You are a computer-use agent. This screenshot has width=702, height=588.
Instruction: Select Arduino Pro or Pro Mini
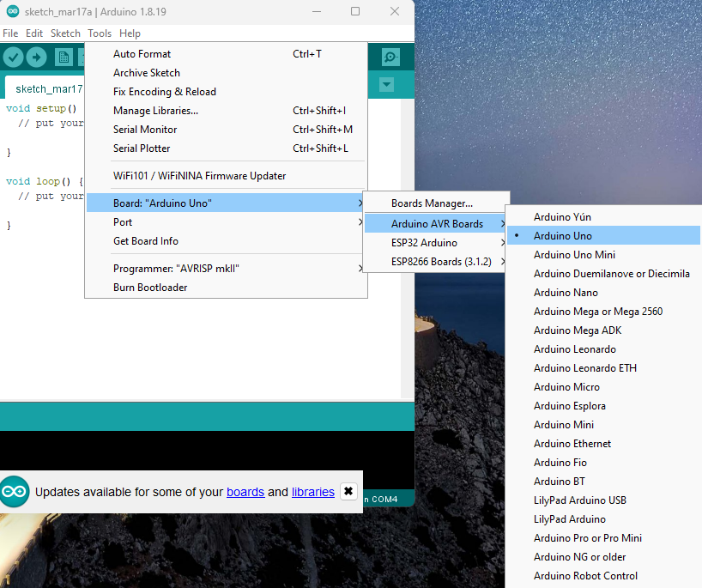(603, 538)
